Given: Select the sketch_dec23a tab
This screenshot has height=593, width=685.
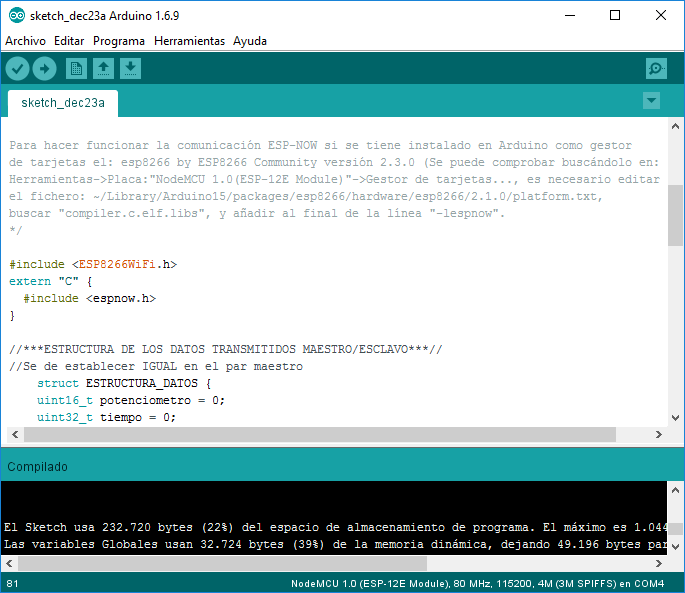Looking at the screenshot, I should tap(63, 103).
